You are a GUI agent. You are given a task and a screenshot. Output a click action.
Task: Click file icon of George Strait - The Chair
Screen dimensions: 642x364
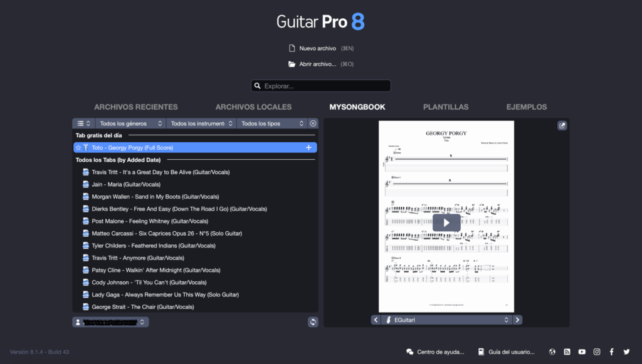coord(85,307)
